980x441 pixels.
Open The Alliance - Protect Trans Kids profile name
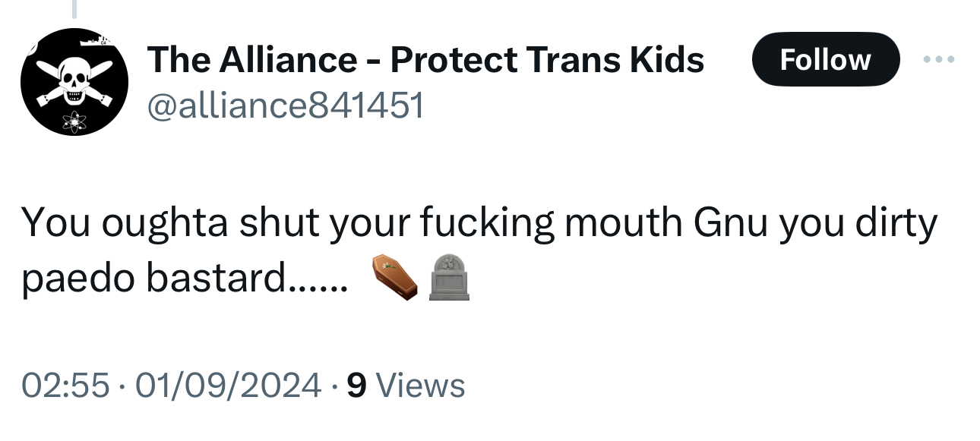[425, 59]
